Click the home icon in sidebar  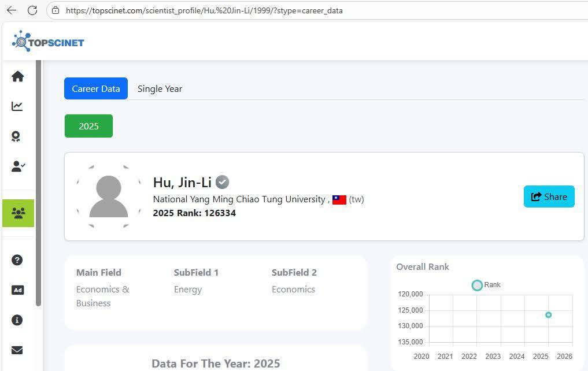(x=17, y=76)
